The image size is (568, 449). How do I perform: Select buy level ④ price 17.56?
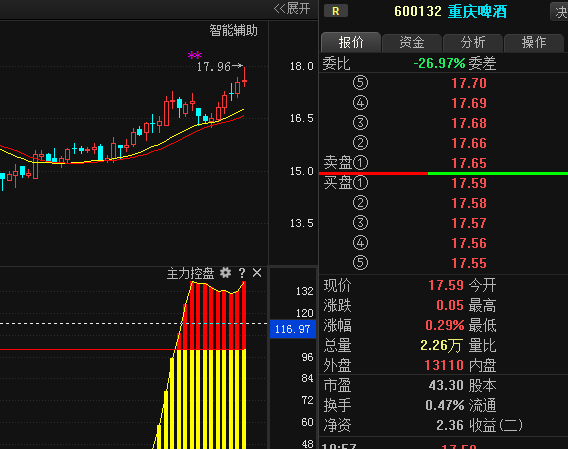469,243
